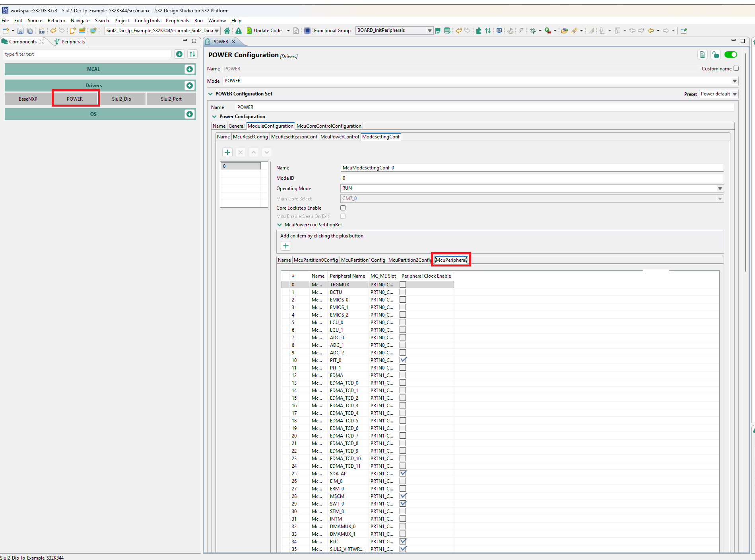Add a component to the MCAL group

(x=190, y=69)
